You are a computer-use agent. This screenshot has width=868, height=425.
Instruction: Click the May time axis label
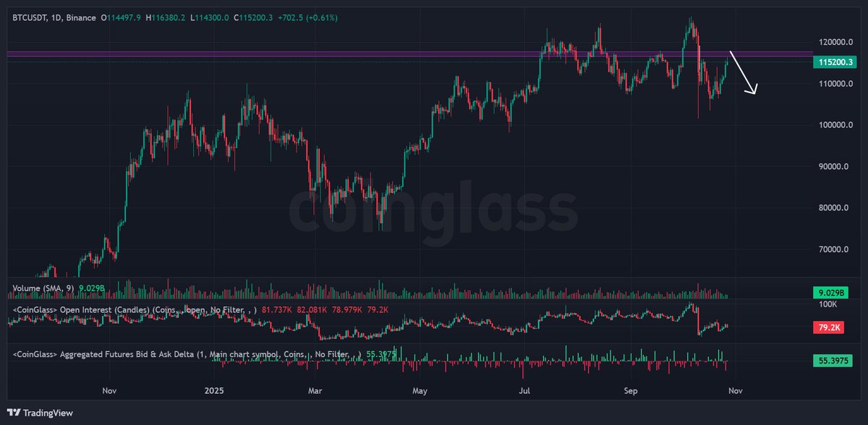click(420, 390)
